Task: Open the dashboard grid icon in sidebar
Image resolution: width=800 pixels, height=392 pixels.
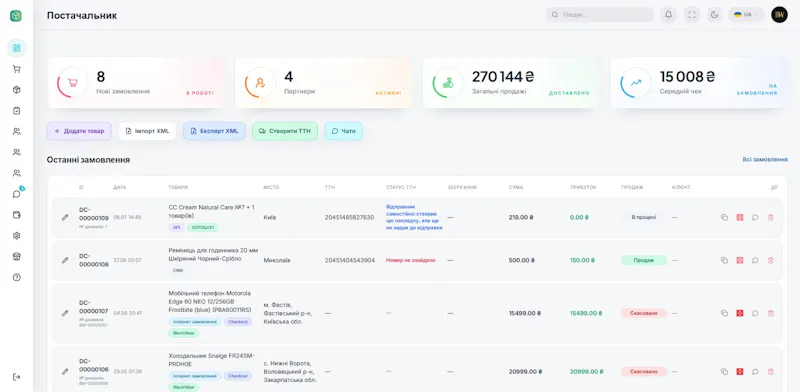Action: [x=16, y=48]
